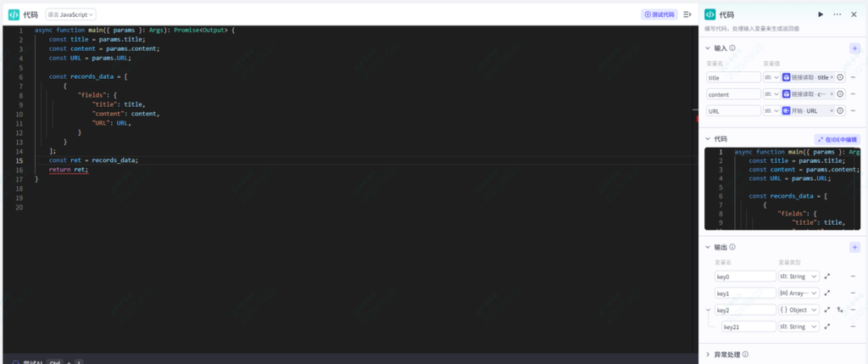Click the code preview in side panel
868x364 pixels.
[782, 188]
